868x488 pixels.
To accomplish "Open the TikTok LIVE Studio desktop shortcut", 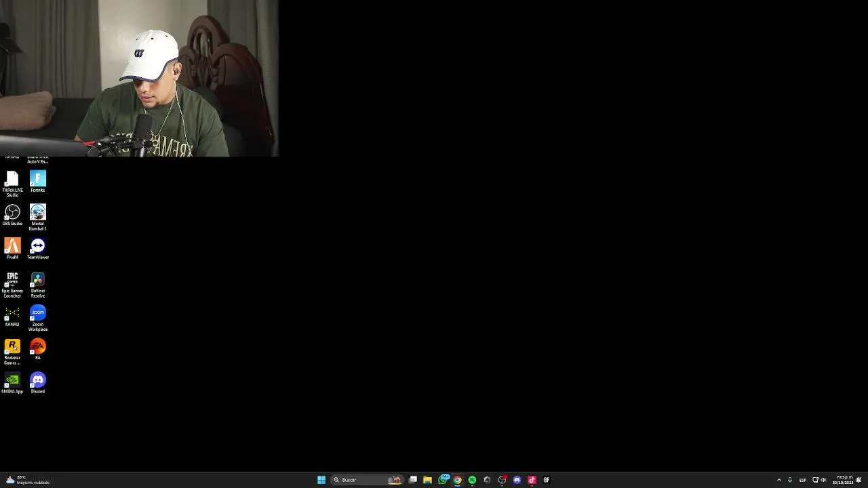I will click(12, 184).
